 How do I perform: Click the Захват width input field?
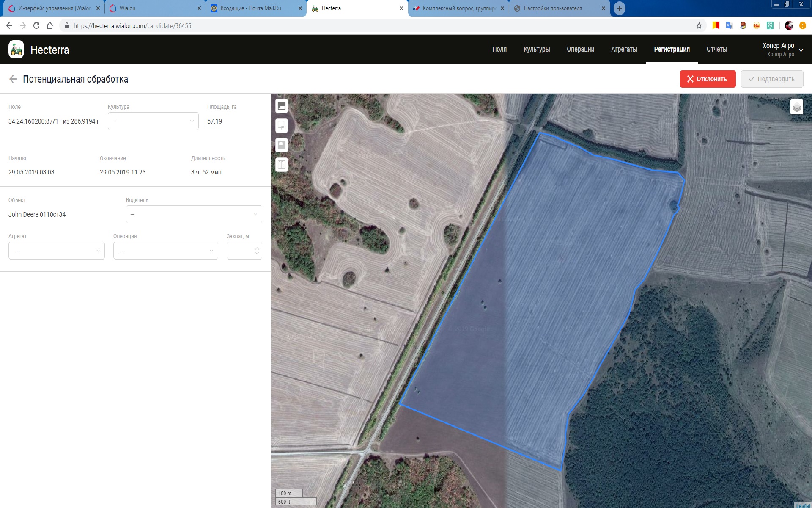coord(241,251)
